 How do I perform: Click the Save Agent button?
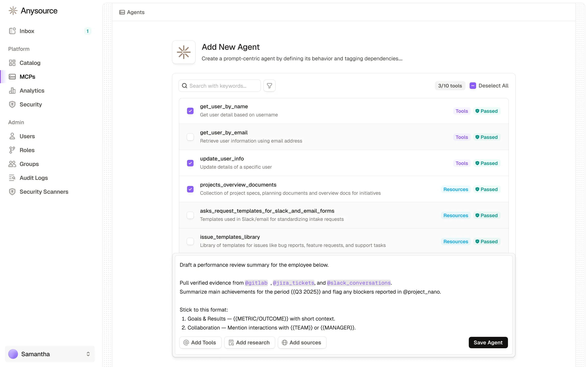coord(488,343)
